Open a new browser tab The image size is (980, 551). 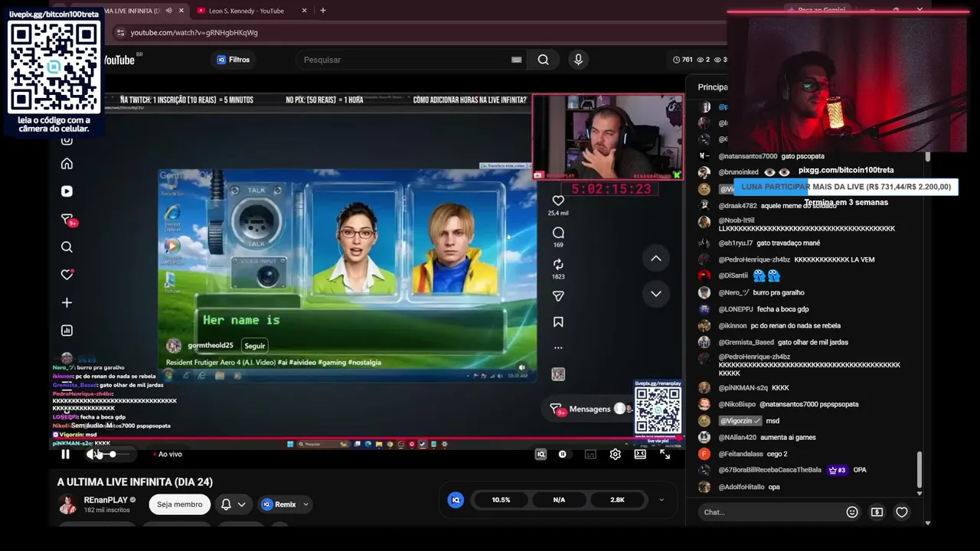[323, 11]
